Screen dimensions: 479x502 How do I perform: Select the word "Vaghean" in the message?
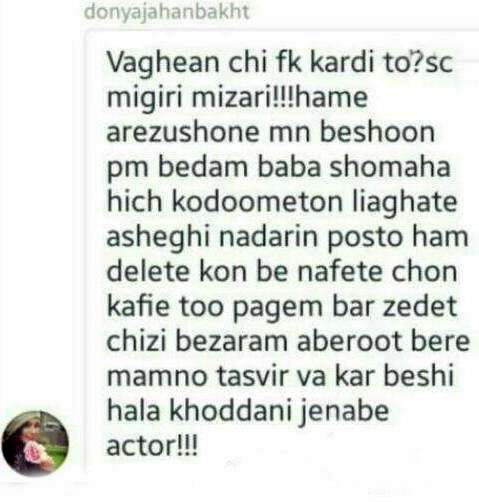pos(163,63)
